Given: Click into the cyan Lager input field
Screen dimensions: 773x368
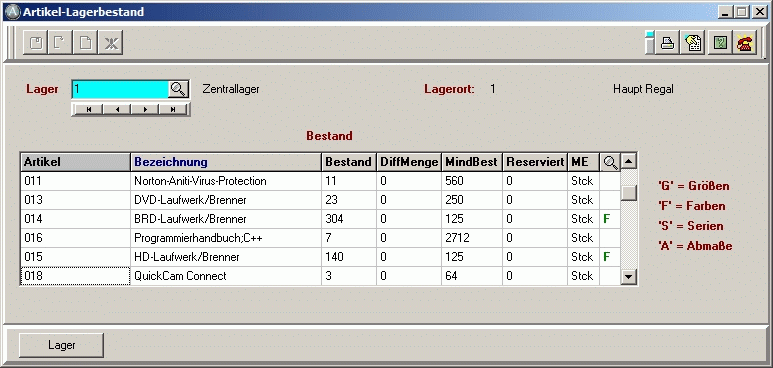Looking at the screenshot, I should [121, 89].
